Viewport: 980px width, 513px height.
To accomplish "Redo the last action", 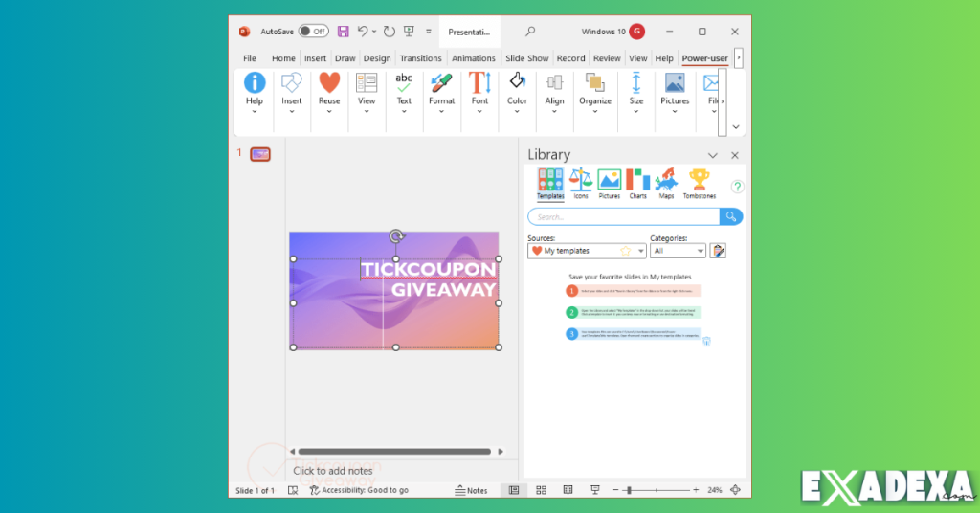I will point(389,32).
